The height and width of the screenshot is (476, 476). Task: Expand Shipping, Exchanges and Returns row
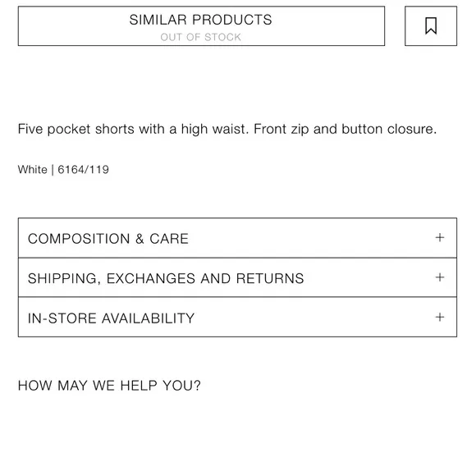coord(237,277)
